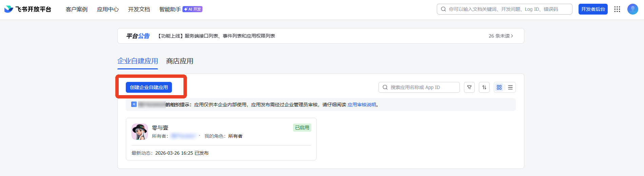Open 智能助手 from the top navigation

point(170,9)
